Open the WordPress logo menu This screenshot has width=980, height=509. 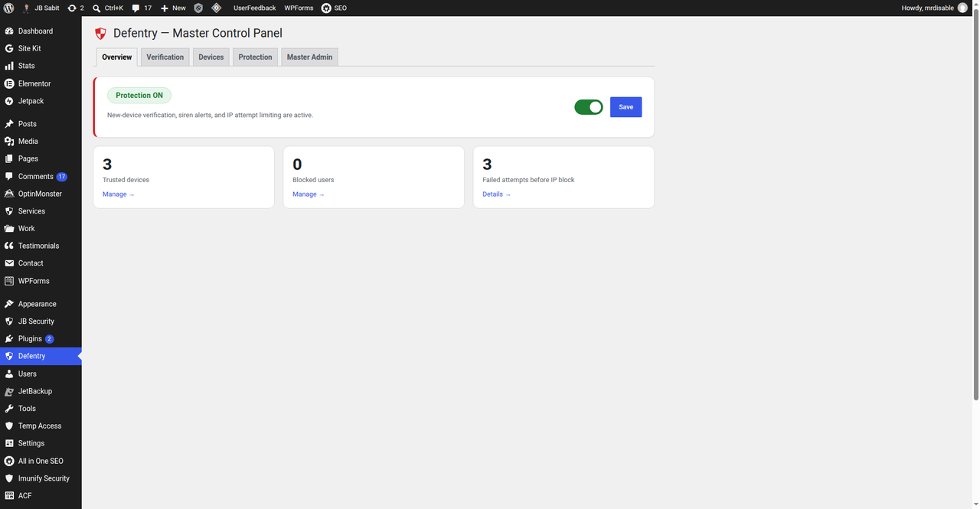coord(8,8)
